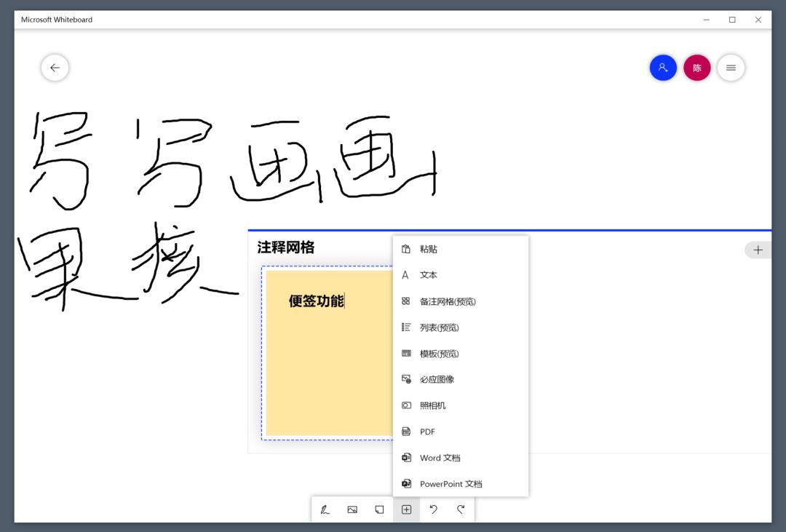Open the hamburger settings menu
This screenshot has height=532, width=786.
pos(731,67)
